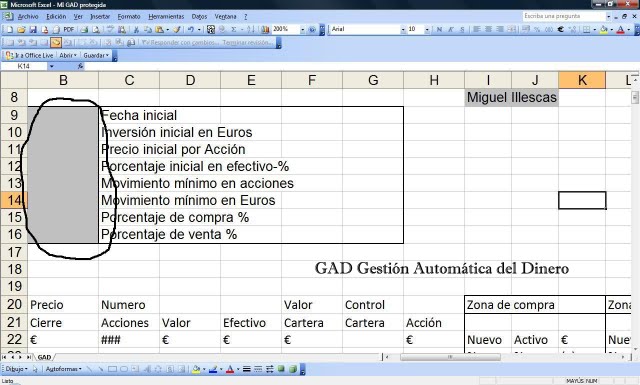
Task: Print the sheet with the printer icon
Action: coord(84,29)
